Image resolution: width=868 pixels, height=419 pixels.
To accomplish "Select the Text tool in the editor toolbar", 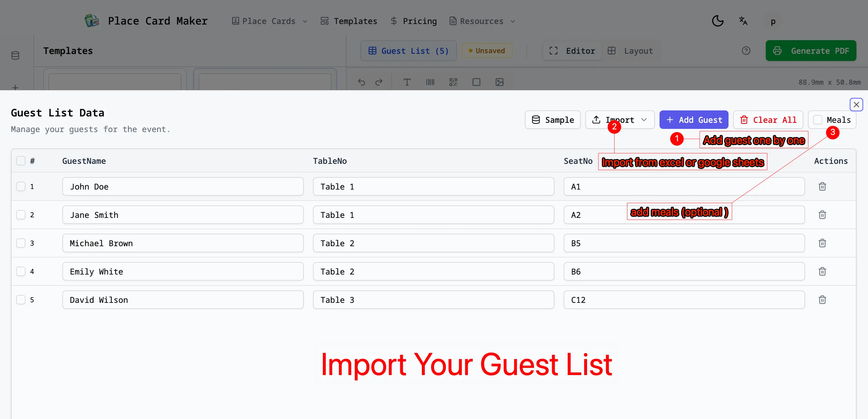I will pos(407,82).
